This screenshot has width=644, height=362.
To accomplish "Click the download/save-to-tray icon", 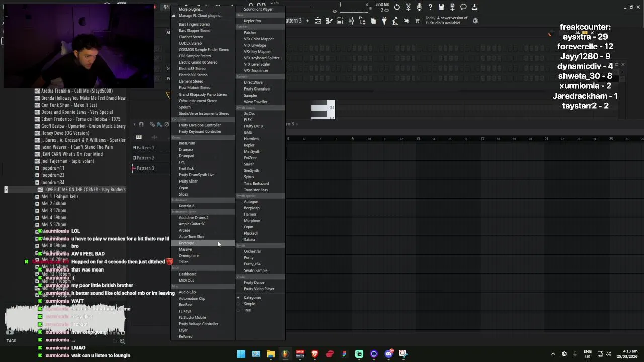I will (474, 7).
